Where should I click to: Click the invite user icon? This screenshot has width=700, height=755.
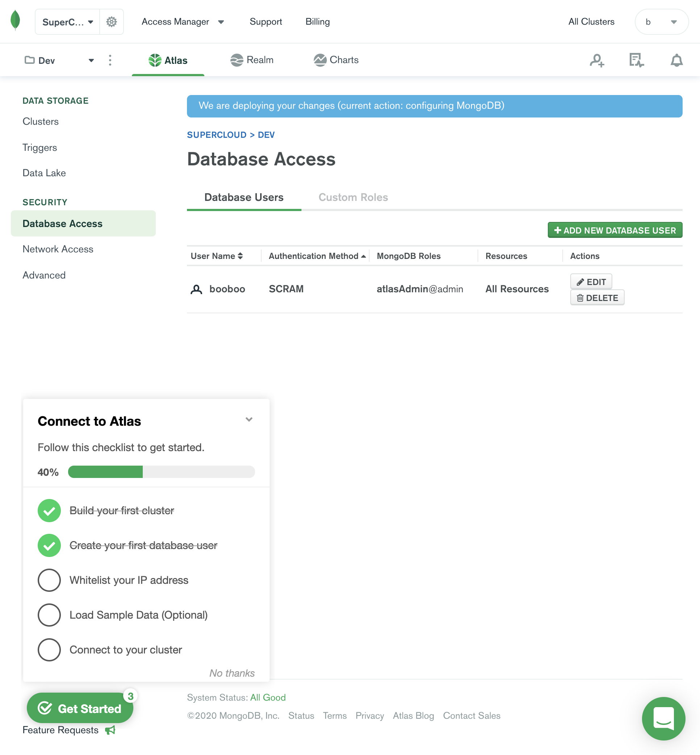[x=597, y=60]
